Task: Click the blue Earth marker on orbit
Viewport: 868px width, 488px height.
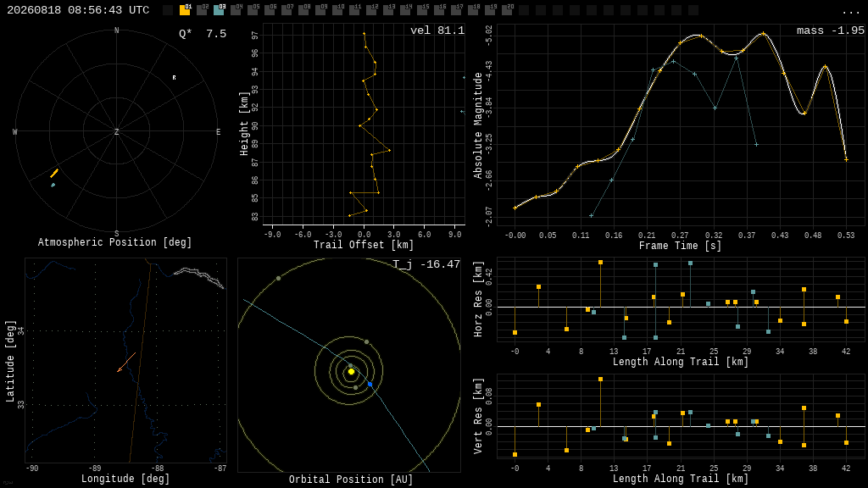Action: tap(370, 384)
